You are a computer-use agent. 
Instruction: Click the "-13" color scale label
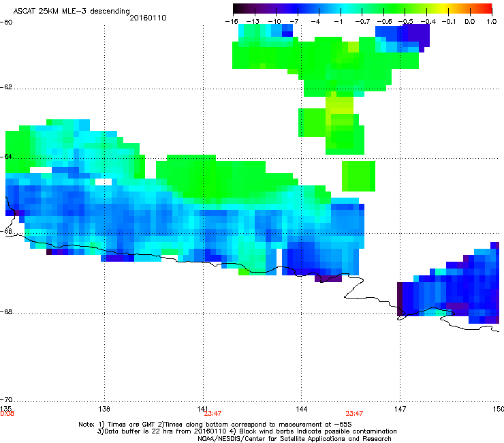pyautogui.click(x=253, y=22)
